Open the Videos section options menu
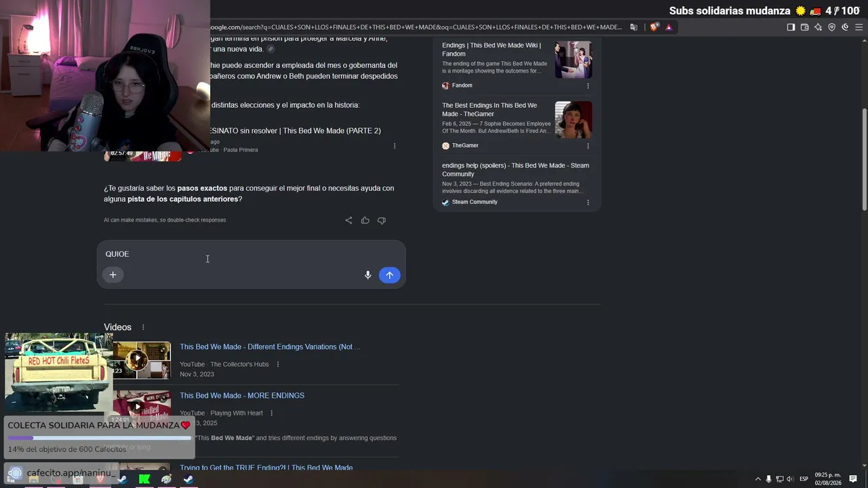The width and height of the screenshot is (868, 488). click(142, 327)
